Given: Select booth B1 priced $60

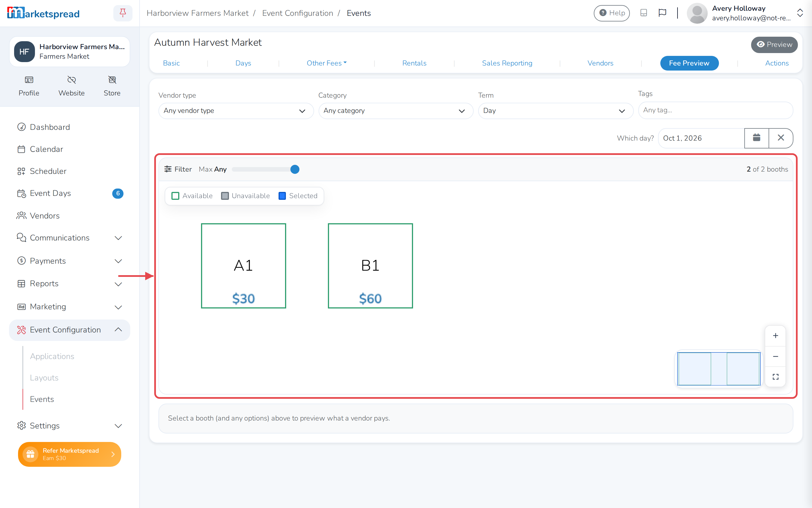Looking at the screenshot, I should [370, 266].
